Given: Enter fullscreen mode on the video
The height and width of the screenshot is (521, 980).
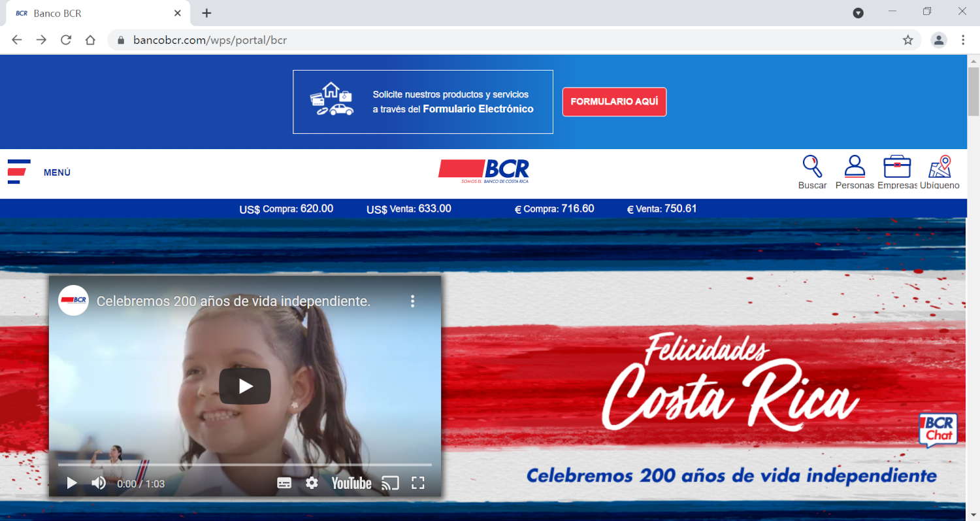Looking at the screenshot, I should [x=418, y=483].
